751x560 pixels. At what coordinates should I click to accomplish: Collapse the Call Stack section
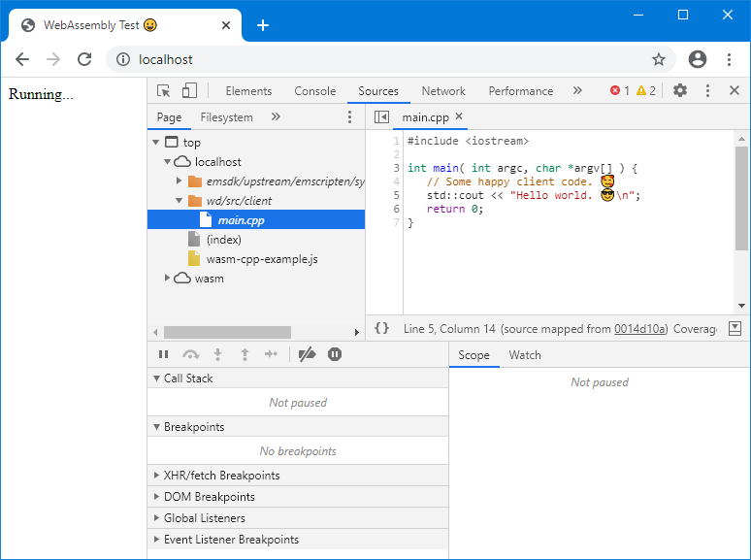tap(156, 379)
